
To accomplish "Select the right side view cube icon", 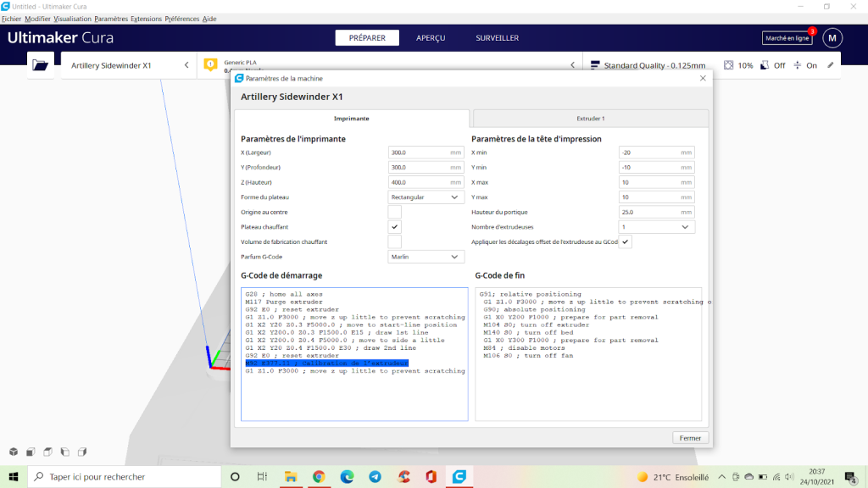I will [82, 452].
